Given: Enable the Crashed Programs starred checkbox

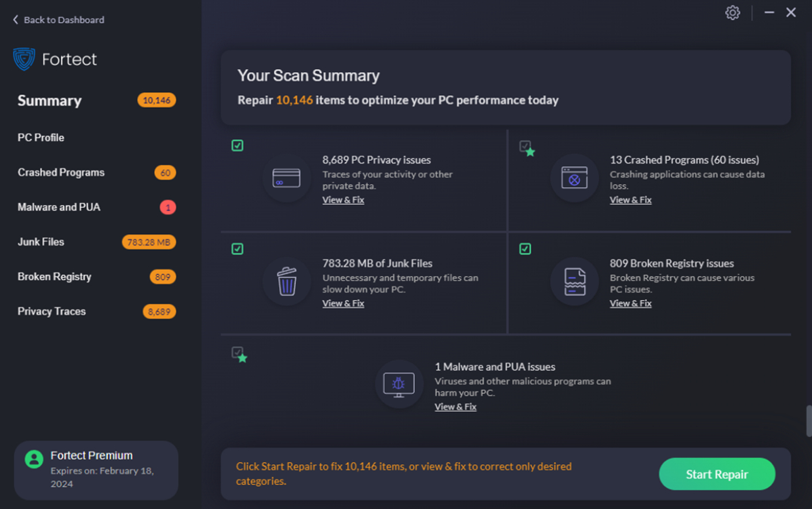Looking at the screenshot, I should point(524,145).
